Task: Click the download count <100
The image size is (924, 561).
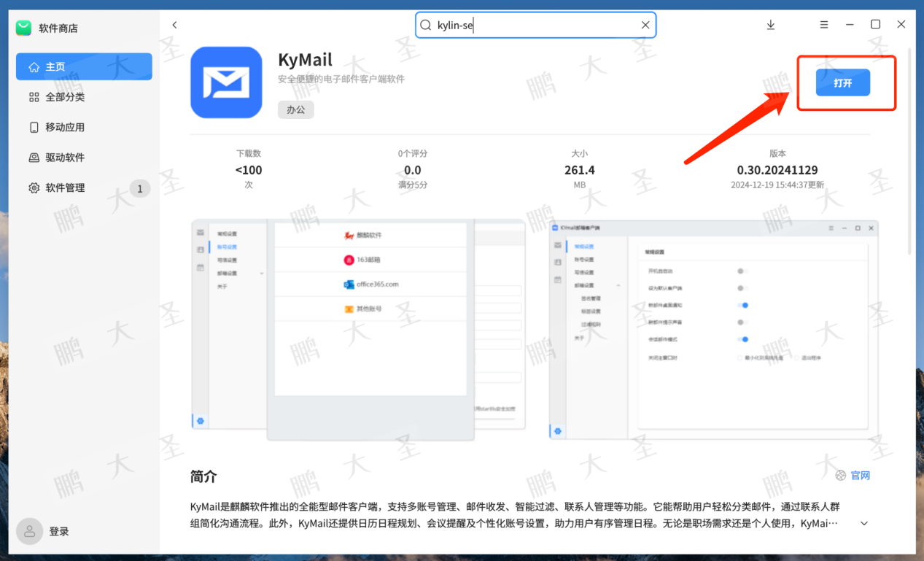Action: 249,170
